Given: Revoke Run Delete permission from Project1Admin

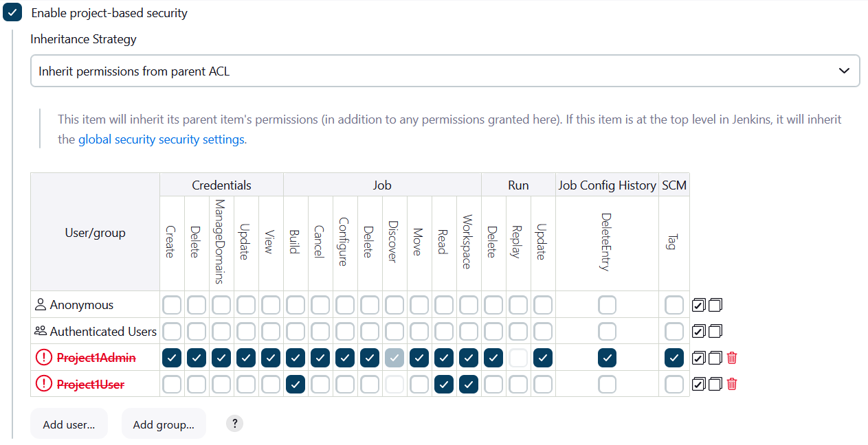Looking at the screenshot, I should tap(493, 358).
